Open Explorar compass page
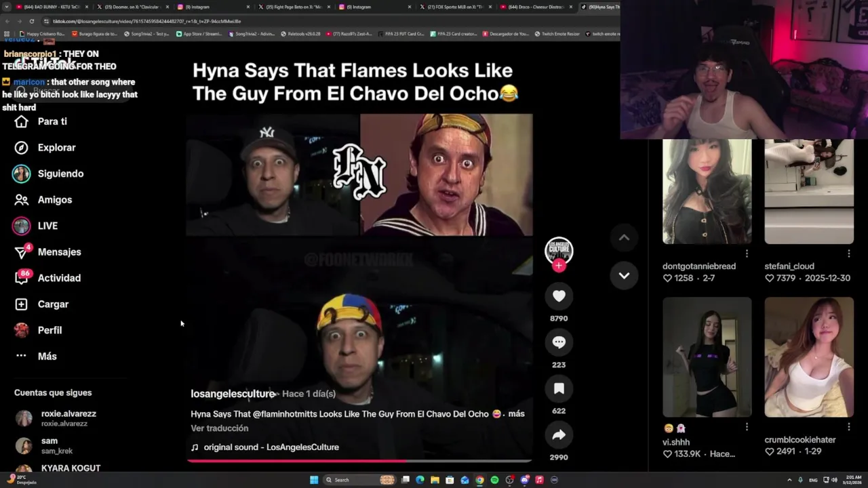Screen dimensions: 868x488 45,148
